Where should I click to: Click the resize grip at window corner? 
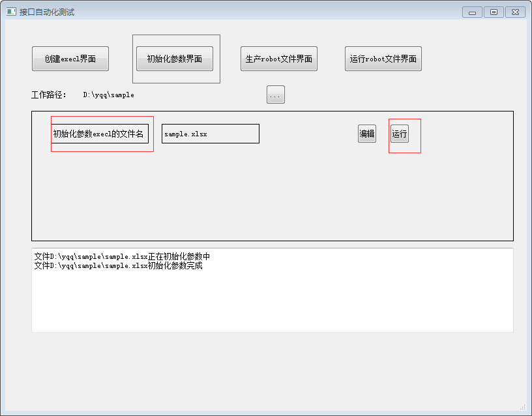click(x=522, y=407)
